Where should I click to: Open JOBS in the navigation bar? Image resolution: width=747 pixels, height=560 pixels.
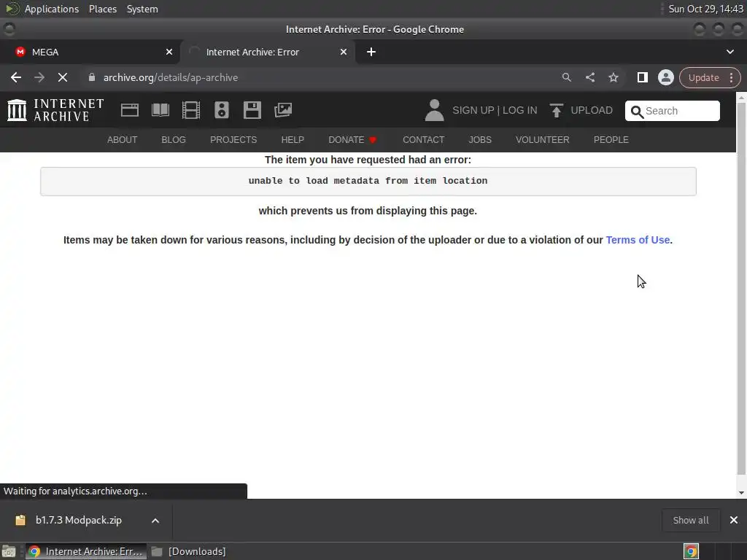pyautogui.click(x=480, y=140)
